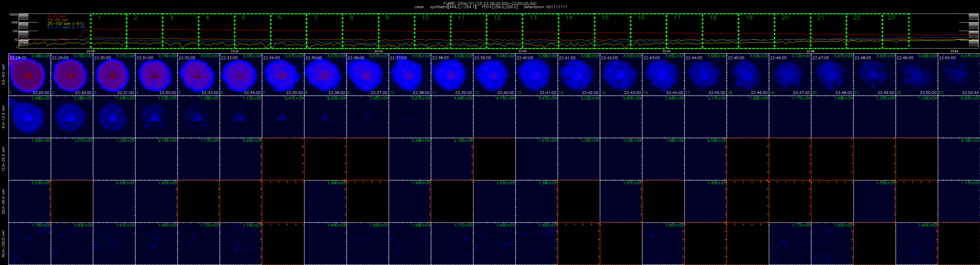The height and width of the screenshot is (265, 980).
Task: Pick interval 20 in the light curve plot
Action: 792,31
